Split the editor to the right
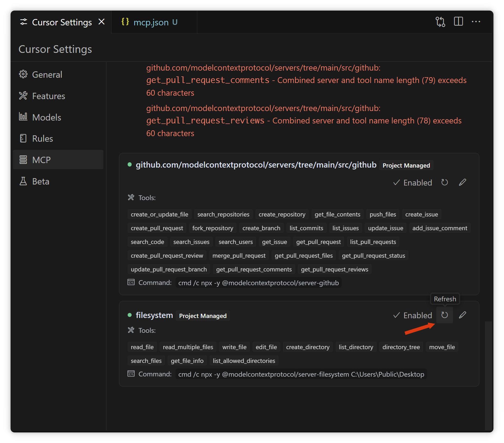Screen dimensions: 504x443 pyautogui.click(x=458, y=22)
